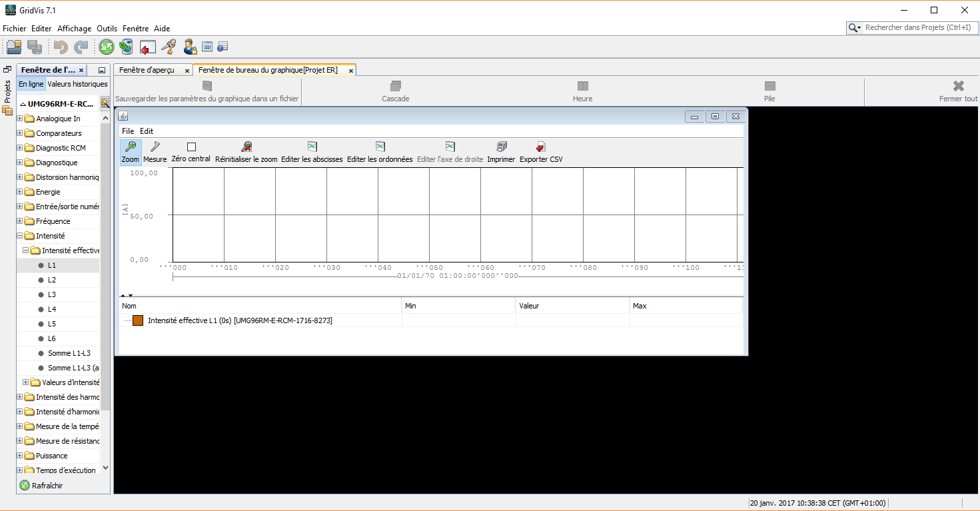Expand the Energie folder

click(x=20, y=192)
